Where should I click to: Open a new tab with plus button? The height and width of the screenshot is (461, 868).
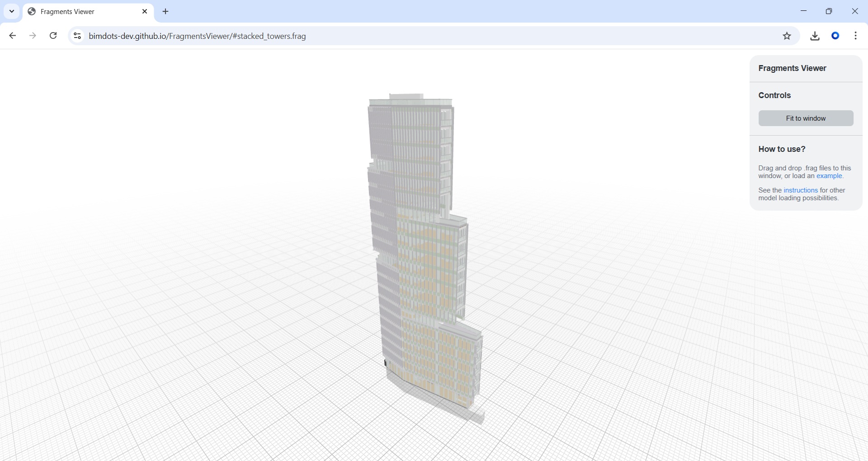(x=165, y=12)
